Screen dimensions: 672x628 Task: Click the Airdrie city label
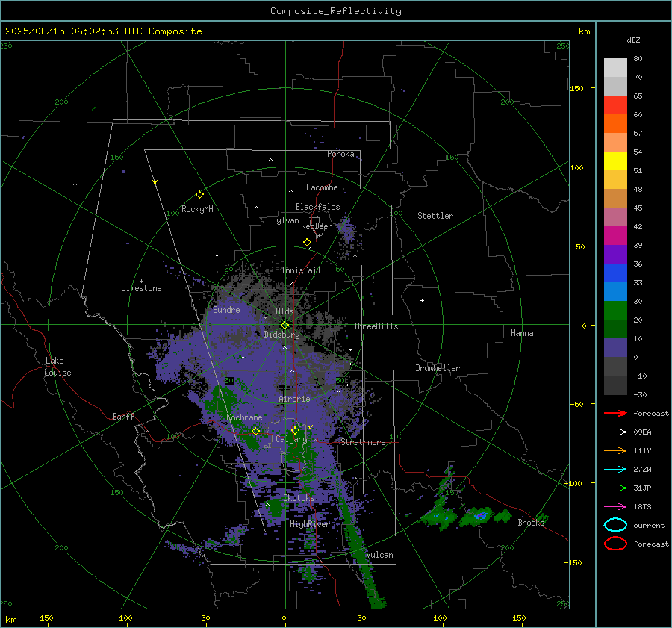294,399
